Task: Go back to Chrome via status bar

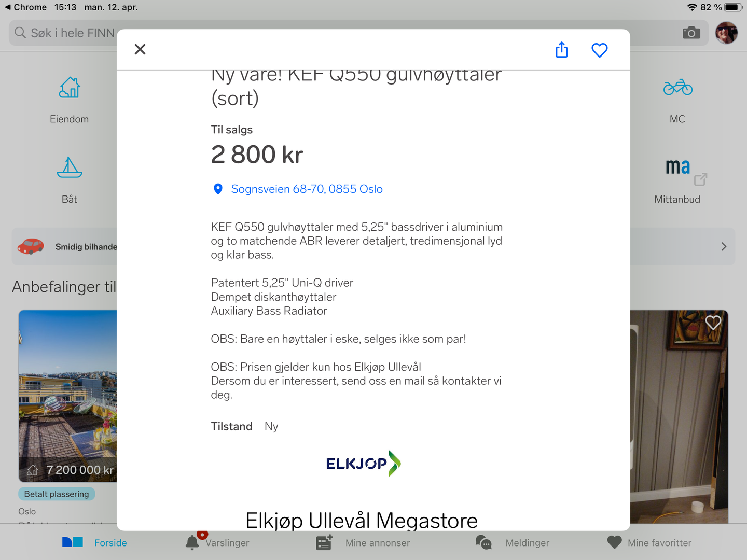Action: [x=25, y=7]
